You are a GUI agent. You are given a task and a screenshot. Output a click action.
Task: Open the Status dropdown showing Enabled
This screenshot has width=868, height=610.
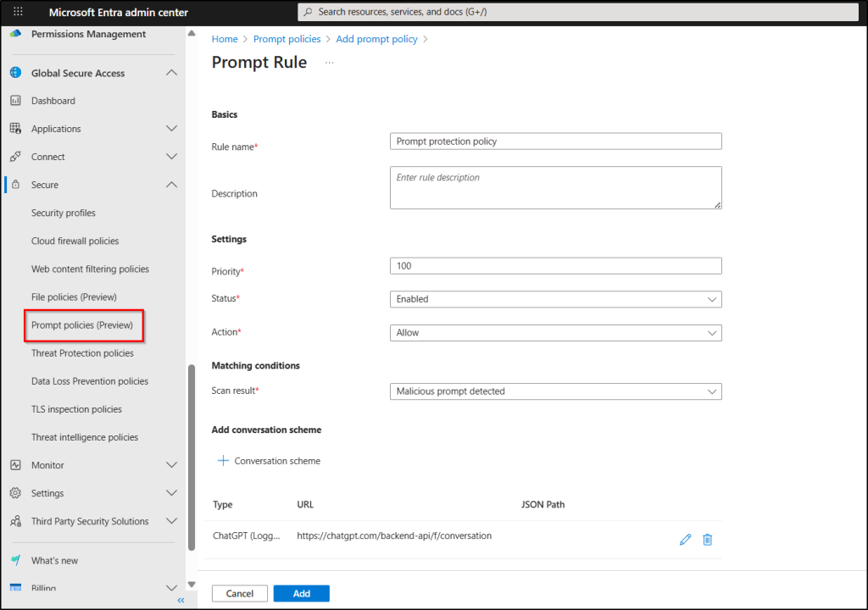click(x=555, y=299)
